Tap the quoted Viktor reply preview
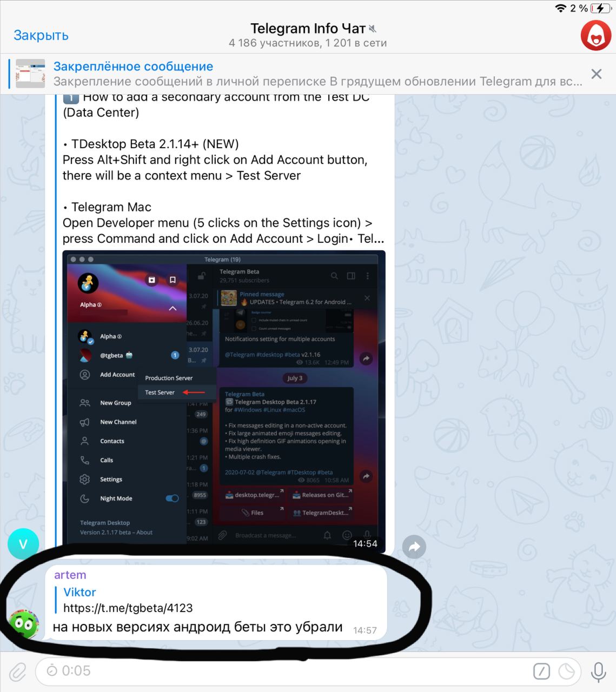The width and height of the screenshot is (616, 692). coord(128,600)
